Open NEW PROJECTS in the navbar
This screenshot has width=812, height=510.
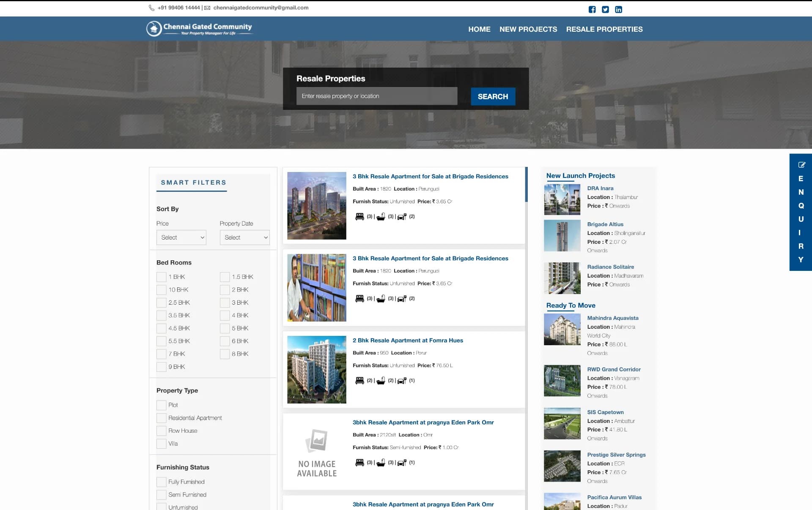pos(528,29)
